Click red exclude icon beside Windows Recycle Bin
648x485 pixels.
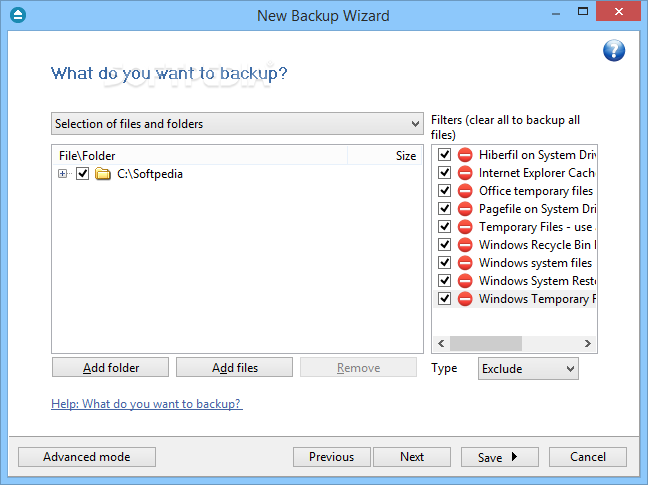[x=465, y=245]
